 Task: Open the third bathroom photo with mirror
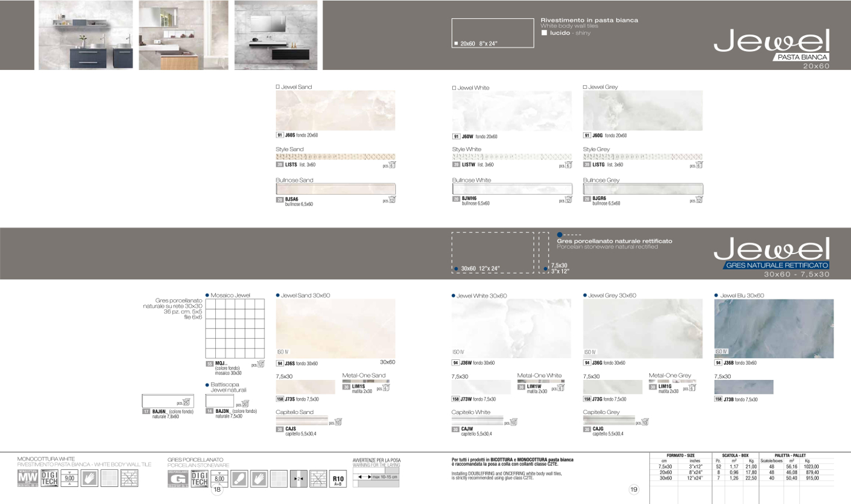tap(275, 35)
